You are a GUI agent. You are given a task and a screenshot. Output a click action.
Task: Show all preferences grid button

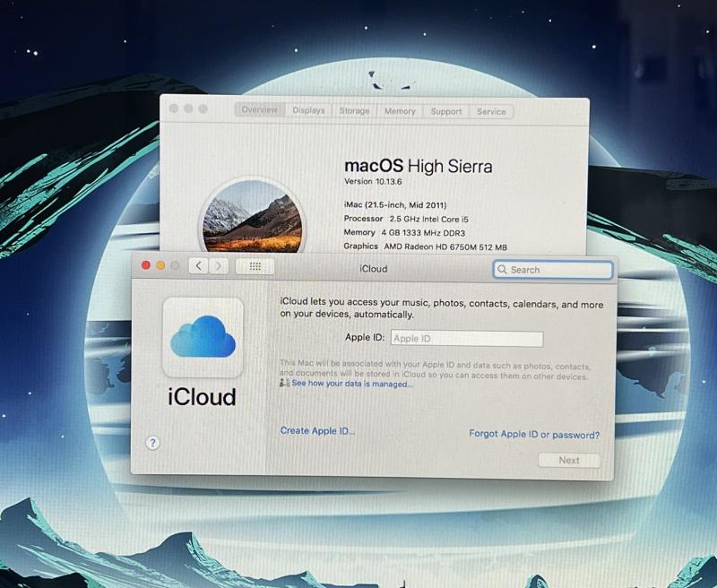(x=255, y=266)
